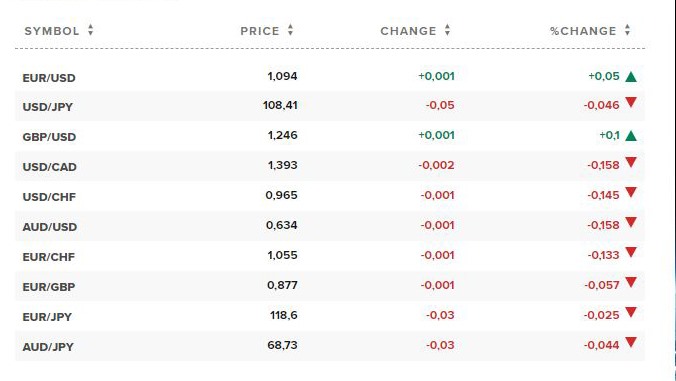Select the EUR/JPY price value 118,6
Image resolution: width=676 pixels, height=381 pixels.
tap(284, 315)
